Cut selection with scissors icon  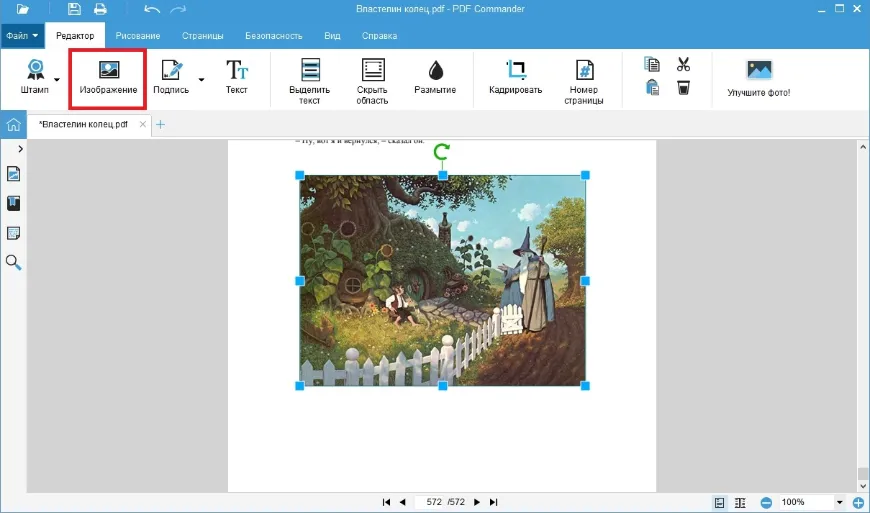click(684, 64)
